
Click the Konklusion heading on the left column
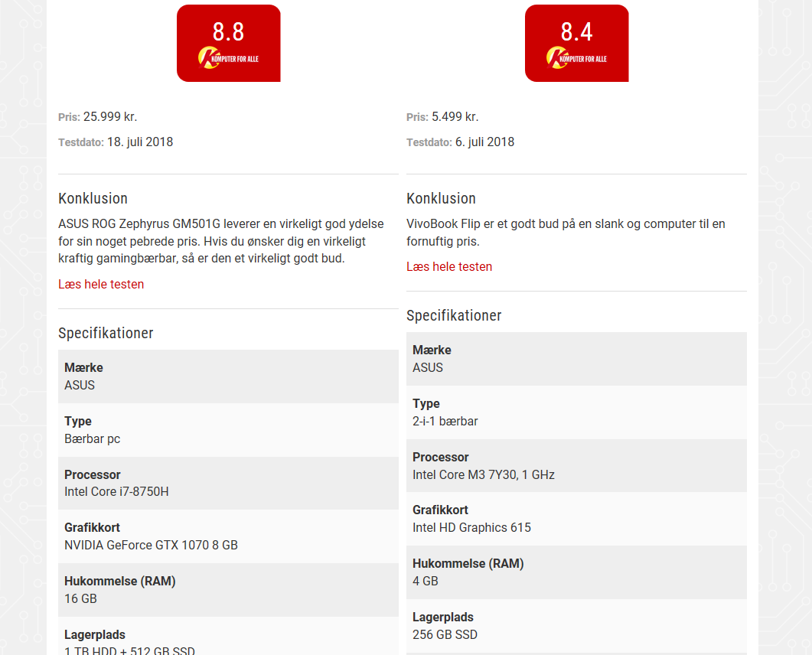(x=93, y=198)
